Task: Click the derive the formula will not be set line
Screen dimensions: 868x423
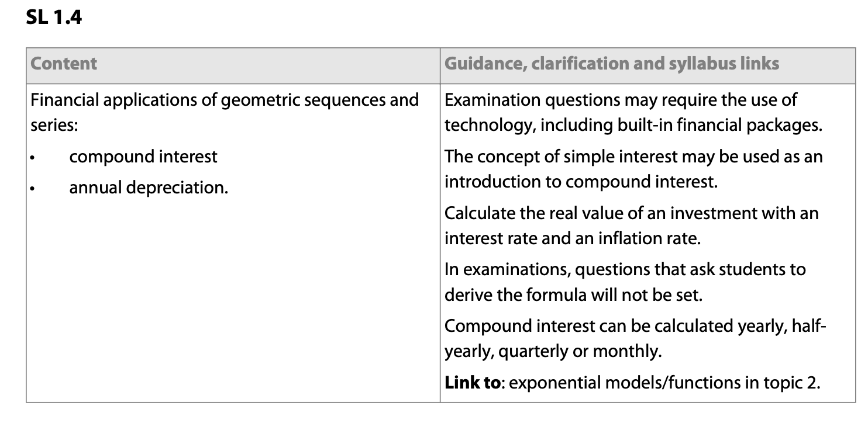Action: [573, 294]
